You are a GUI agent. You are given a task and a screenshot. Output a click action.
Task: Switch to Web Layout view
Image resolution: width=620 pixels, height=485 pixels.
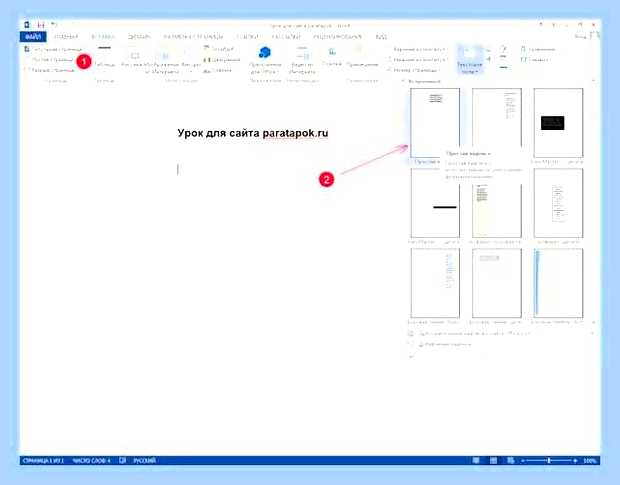tap(510, 460)
